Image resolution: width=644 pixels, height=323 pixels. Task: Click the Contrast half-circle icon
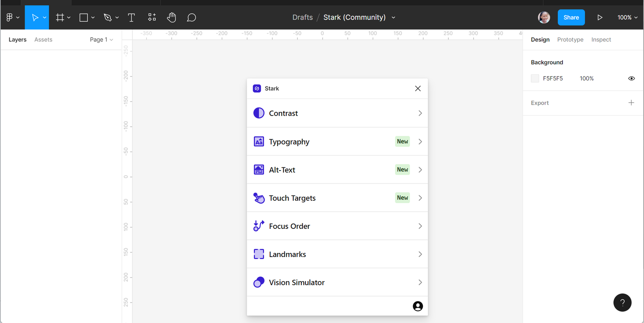259,113
